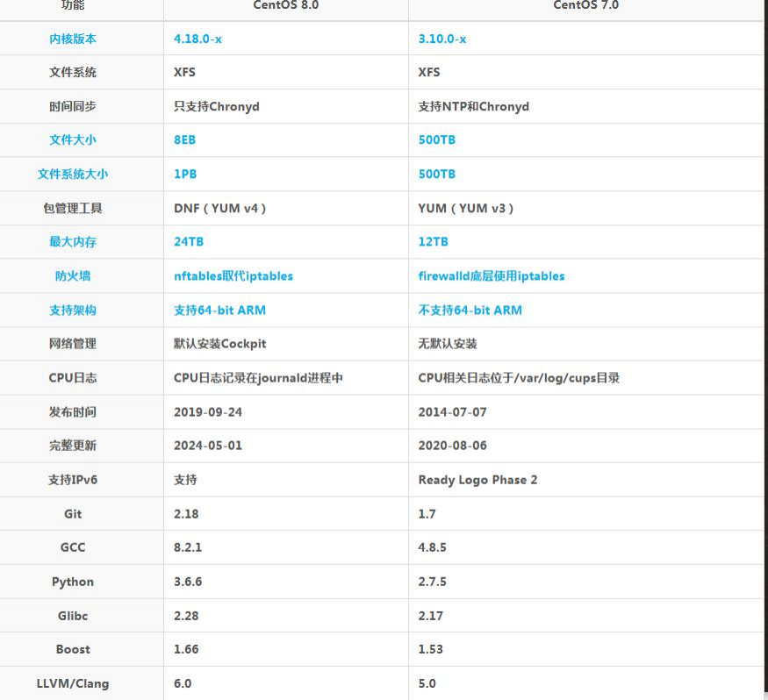Click GCC version '8.2.1'
Screen dimensions: 768x700
(188, 546)
